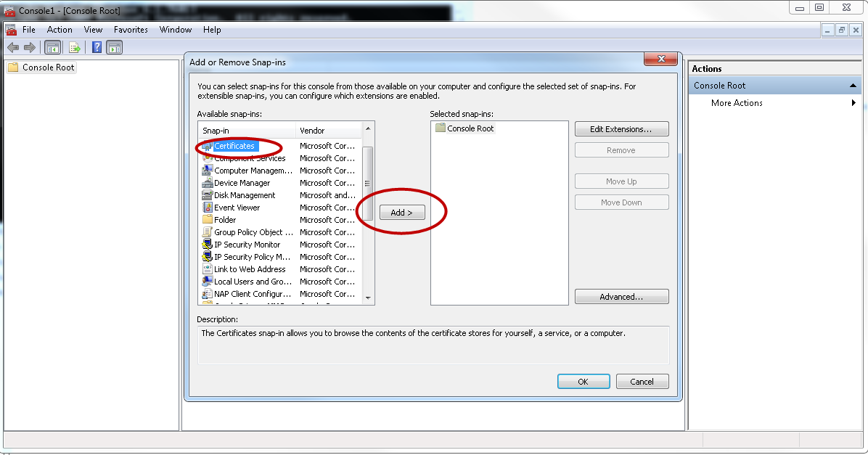Click snap-in list scrollbar up arrow

pyautogui.click(x=368, y=128)
